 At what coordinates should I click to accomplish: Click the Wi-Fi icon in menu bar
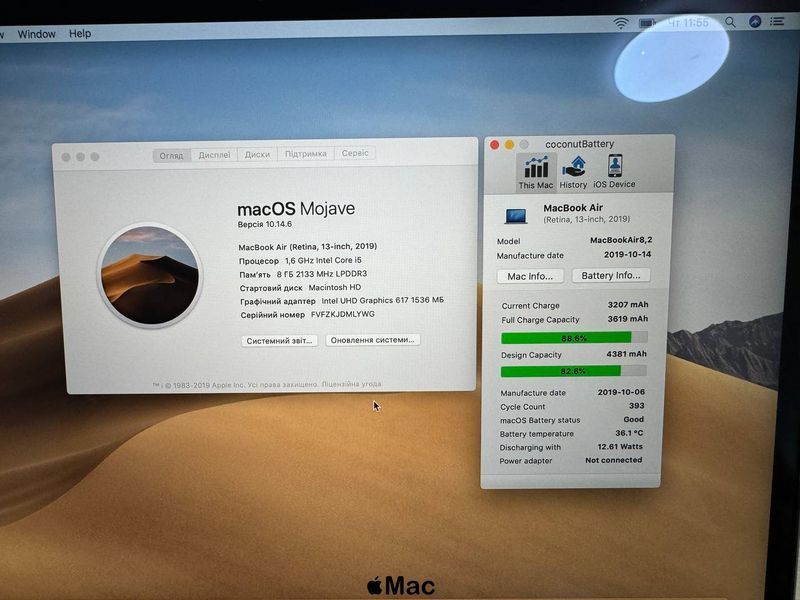pyautogui.click(x=620, y=23)
